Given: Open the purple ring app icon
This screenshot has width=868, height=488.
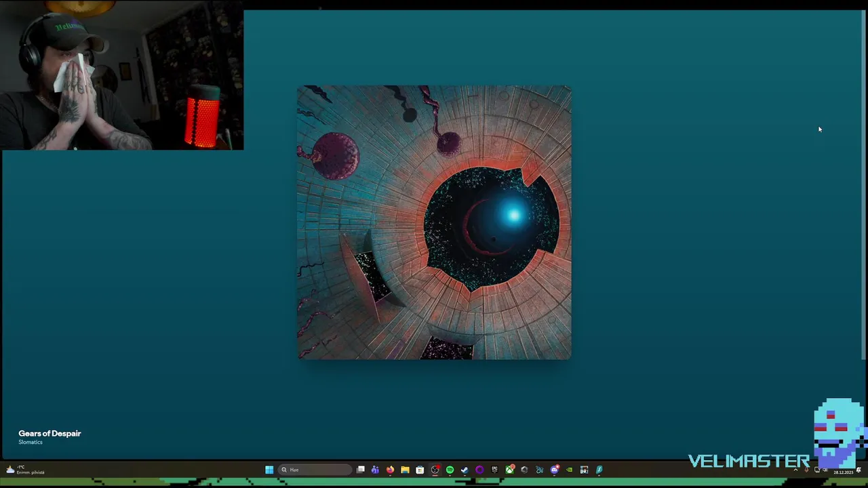Looking at the screenshot, I should (x=479, y=470).
